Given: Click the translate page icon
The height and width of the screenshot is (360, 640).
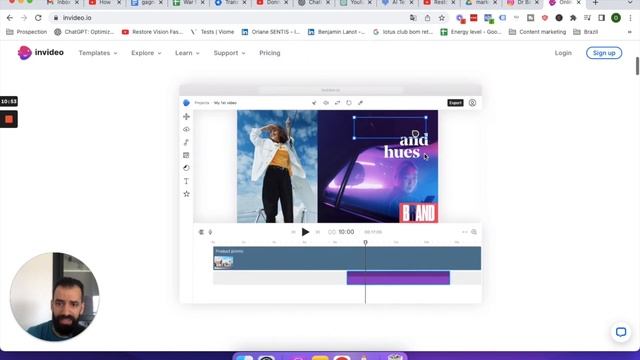Looking at the screenshot, I should 413,18.
